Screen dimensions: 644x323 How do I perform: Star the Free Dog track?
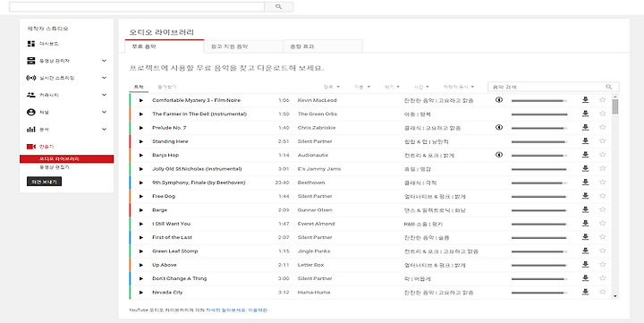(603, 196)
